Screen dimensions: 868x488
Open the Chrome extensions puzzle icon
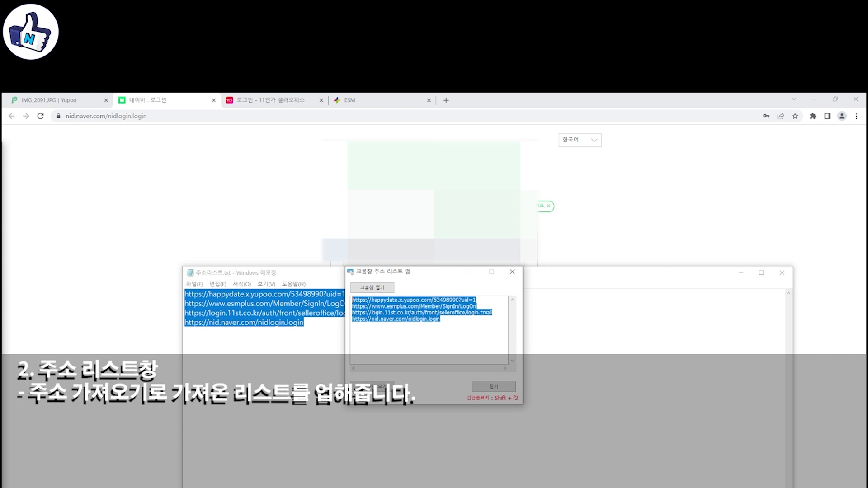[813, 116]
